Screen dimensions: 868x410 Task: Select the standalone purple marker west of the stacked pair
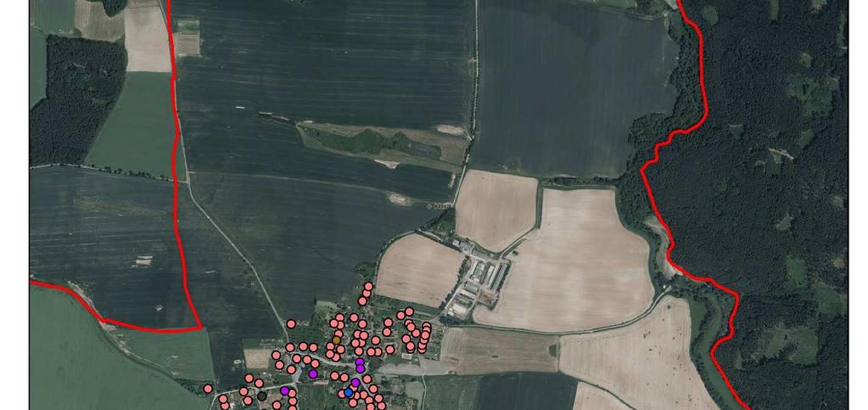[x=313, y=374]
